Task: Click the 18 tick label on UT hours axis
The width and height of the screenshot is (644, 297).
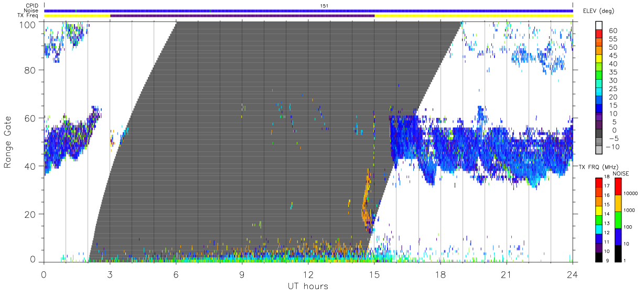Action: (x=441, y=274)
